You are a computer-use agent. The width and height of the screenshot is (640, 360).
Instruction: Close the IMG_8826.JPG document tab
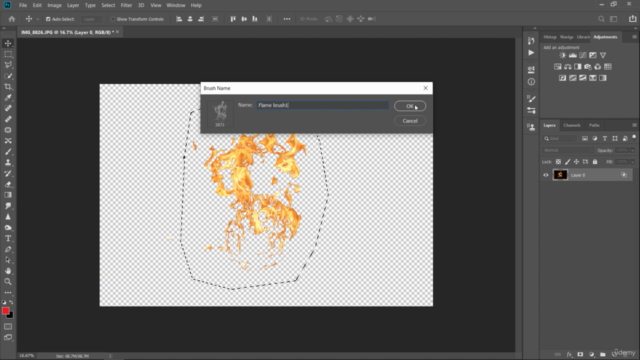click(118, 32)
